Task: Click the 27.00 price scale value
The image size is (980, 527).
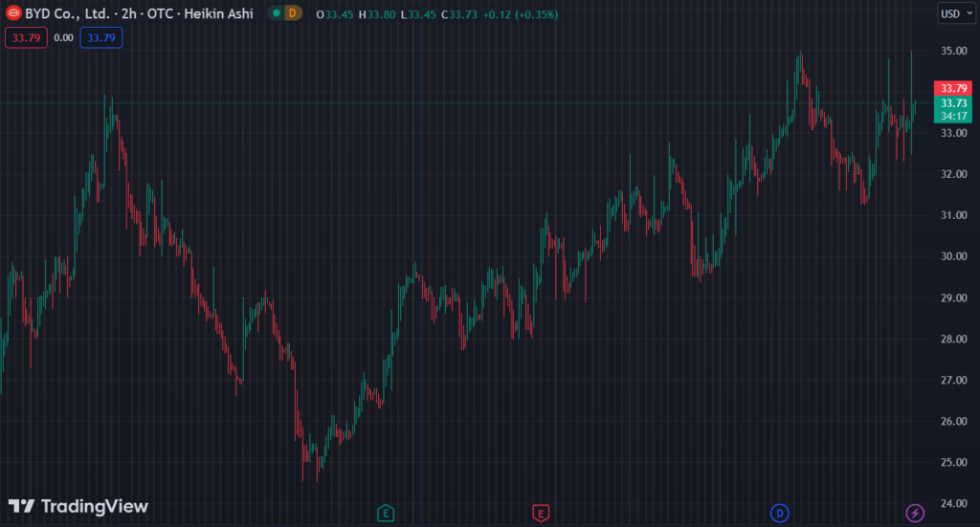Action: 954,380
